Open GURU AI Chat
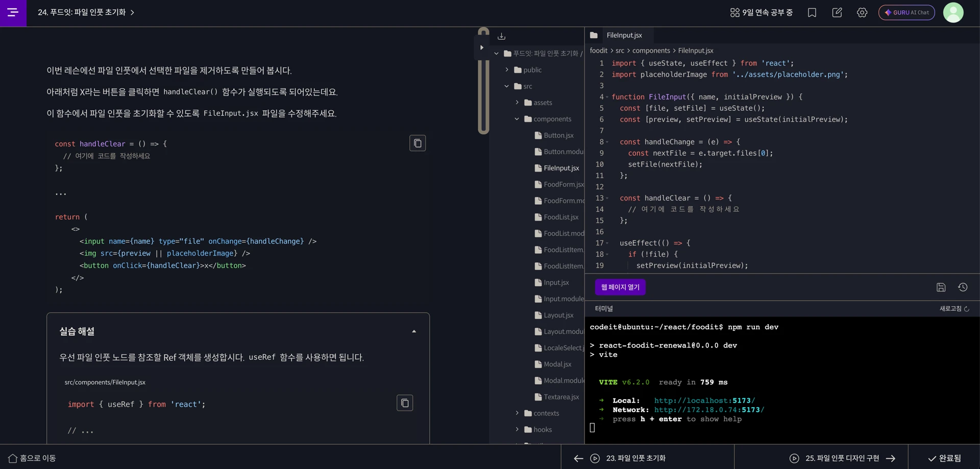 pos(906,13)
